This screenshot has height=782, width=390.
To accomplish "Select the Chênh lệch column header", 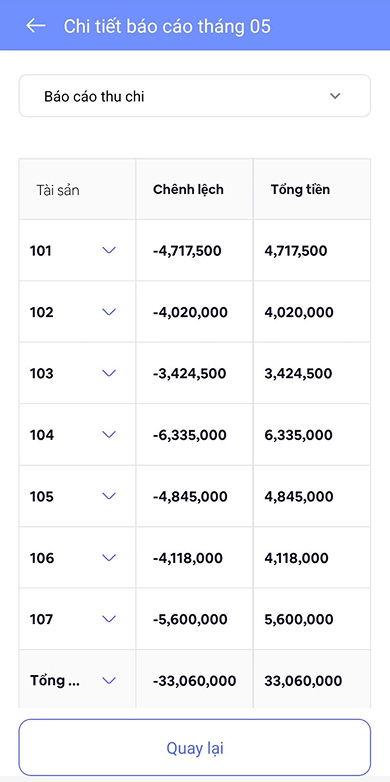I will click(x=188, y=190).
